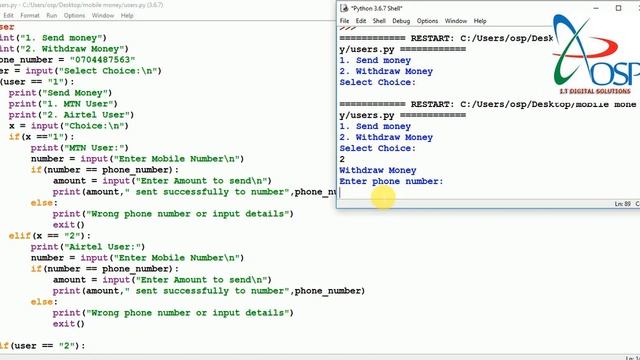The height and width of the screenshot is (360, 640).
Task: Click the phone_number = "0704487563" line
Action: 67,60
